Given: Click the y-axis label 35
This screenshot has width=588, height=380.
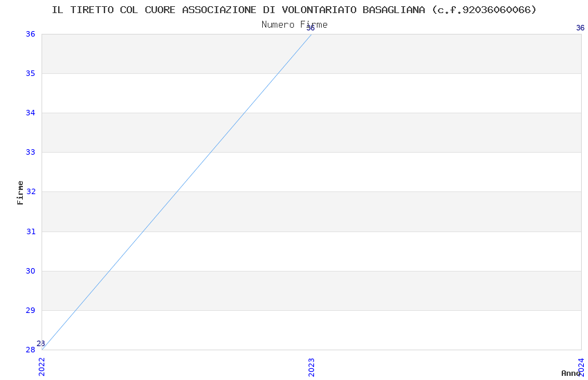Looking at the screenshot, I should (x=30, y=73).
